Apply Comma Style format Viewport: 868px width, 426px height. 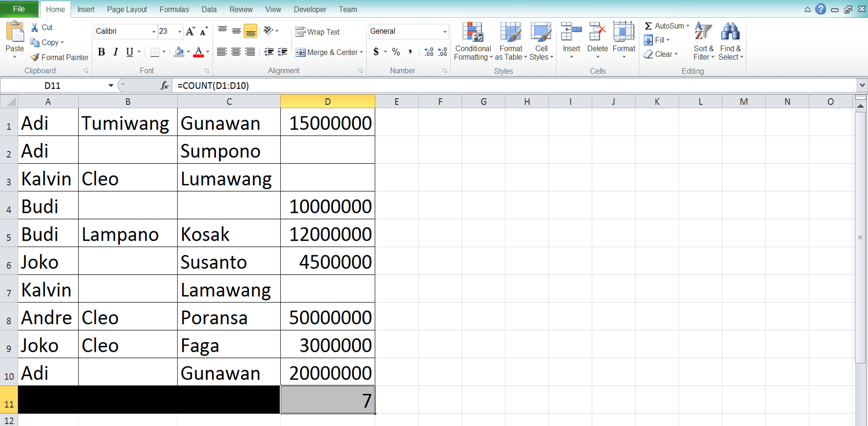point(410,52)
